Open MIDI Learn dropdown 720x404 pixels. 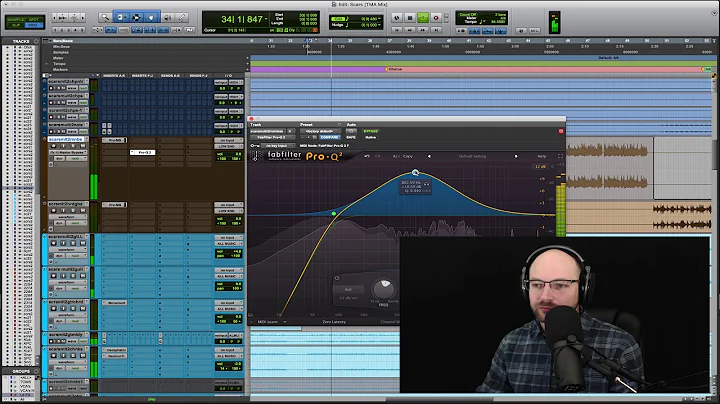pos(272,322)
